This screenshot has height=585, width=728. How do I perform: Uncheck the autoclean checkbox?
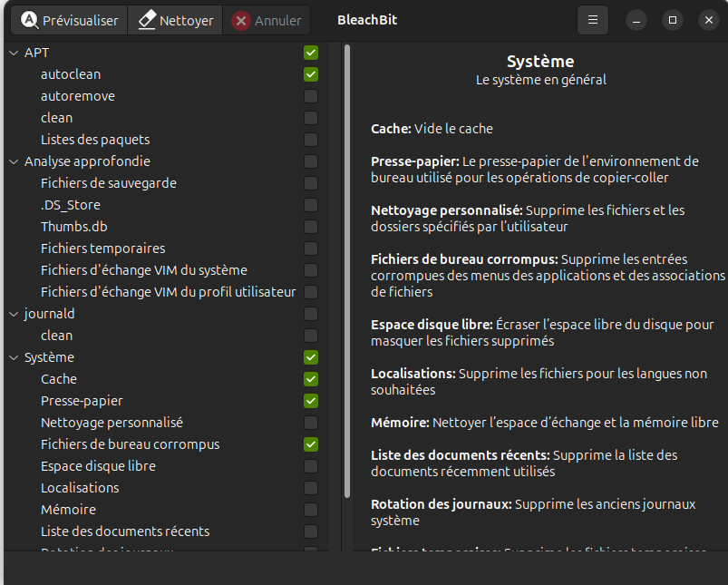pos(311,74)
